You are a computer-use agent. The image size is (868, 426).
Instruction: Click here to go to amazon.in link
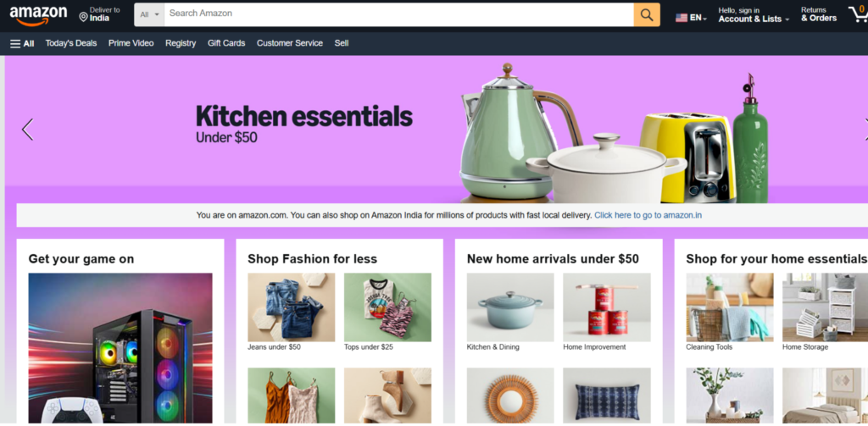(648, 215)
